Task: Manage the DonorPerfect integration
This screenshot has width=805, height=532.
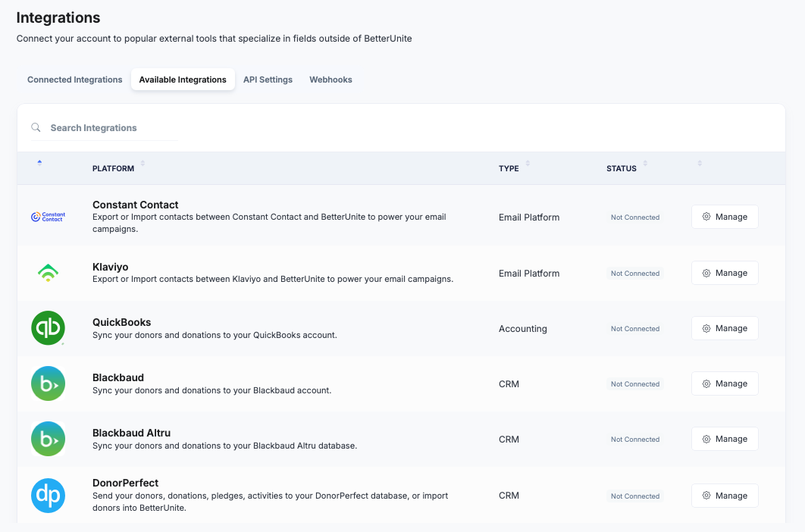Action: click(x=725, y=496)
